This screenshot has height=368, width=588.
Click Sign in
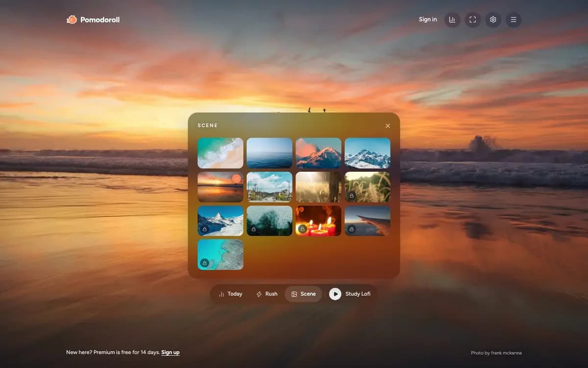point(428,20)
